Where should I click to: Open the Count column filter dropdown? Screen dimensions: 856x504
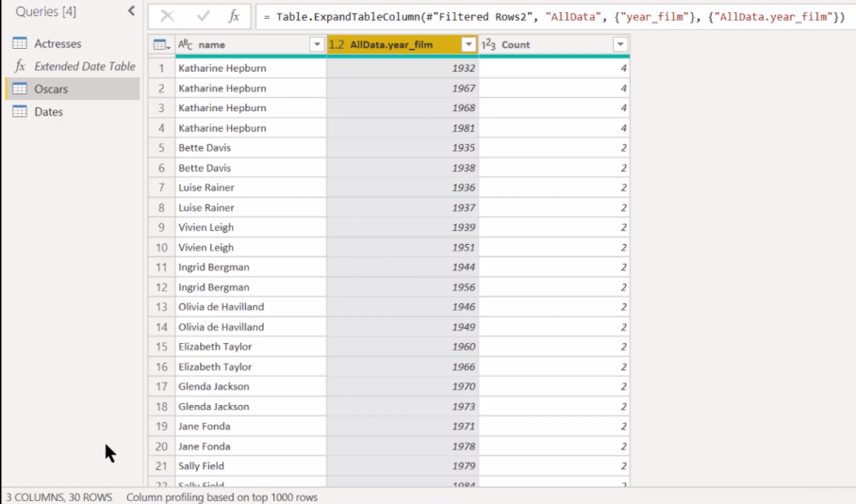[620, 44]
